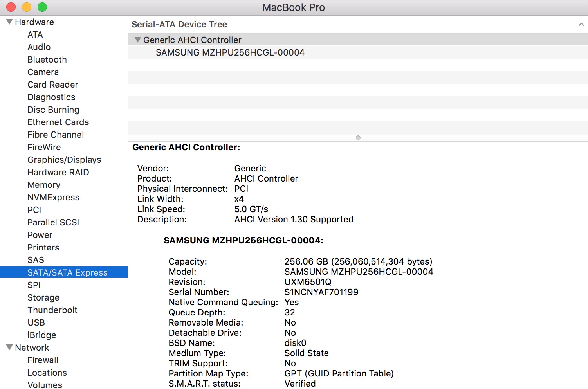
Task: Click the Queue Depth value 32
Action: (x=290, y=312)
